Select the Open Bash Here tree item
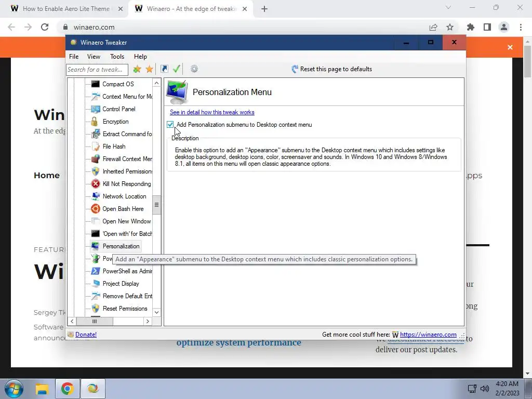 point(123,209)
